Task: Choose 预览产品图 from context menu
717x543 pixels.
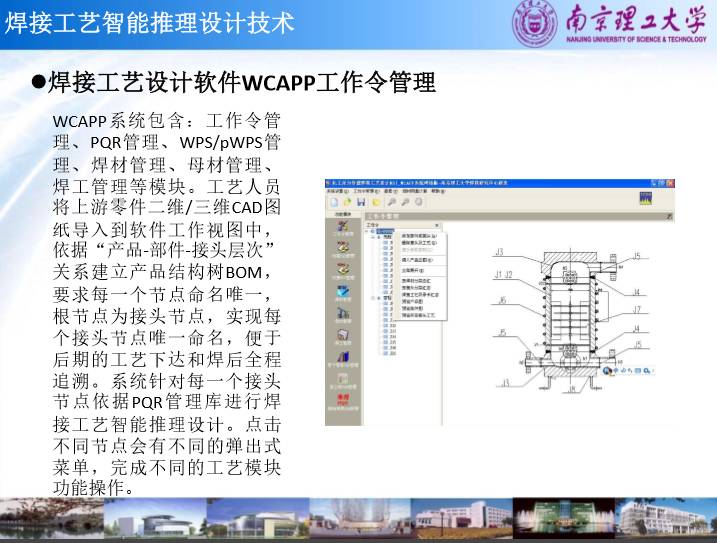Action: pos(412,302)
